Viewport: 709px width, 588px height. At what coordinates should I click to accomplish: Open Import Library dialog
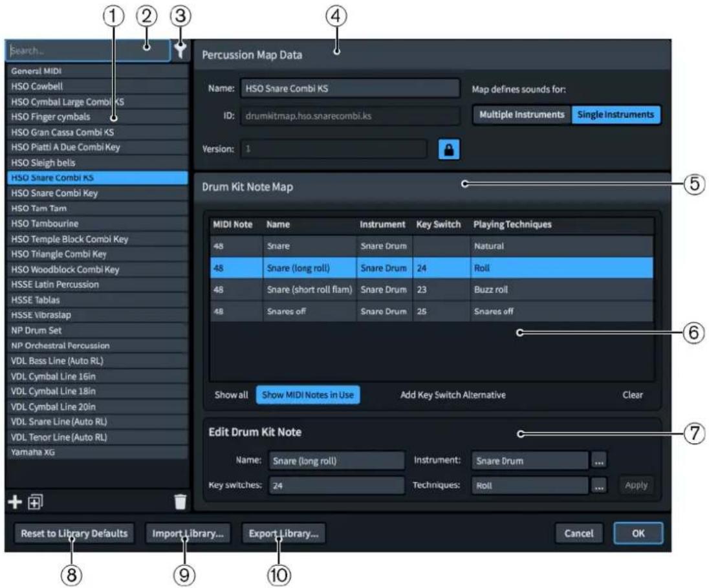click(x=188, y=533)
